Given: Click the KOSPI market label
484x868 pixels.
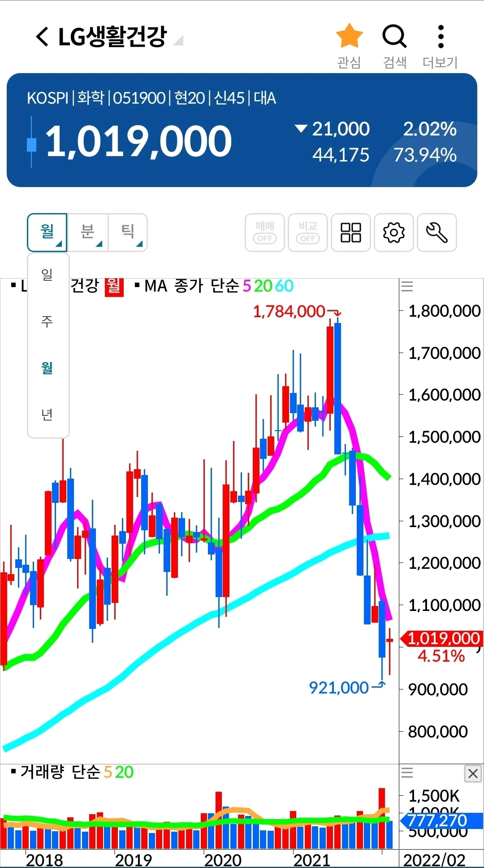Looking at the screenshot, I should [x=48, y=98].
